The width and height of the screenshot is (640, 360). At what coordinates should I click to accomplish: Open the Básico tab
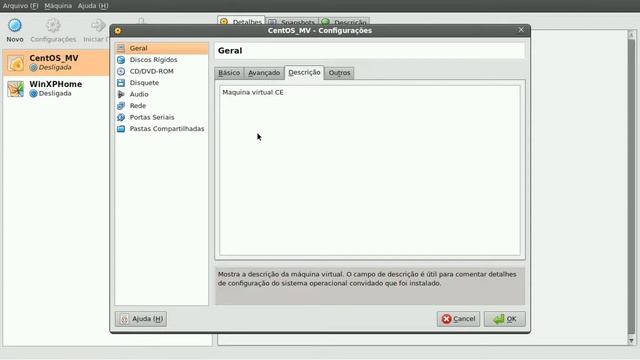(229, 73)
